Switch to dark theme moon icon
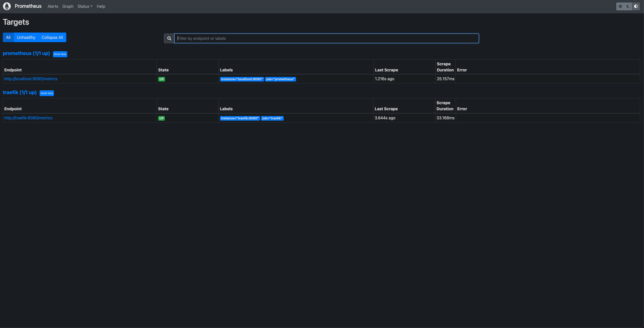The image size is (644, 328). (x=628, y=6)
